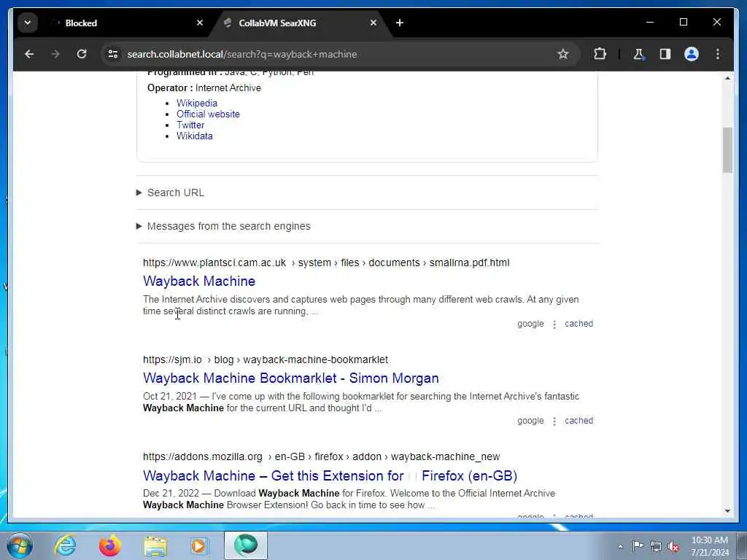Click scrollbar down arrow
747x560 pixels.
[x=727, y=511]
